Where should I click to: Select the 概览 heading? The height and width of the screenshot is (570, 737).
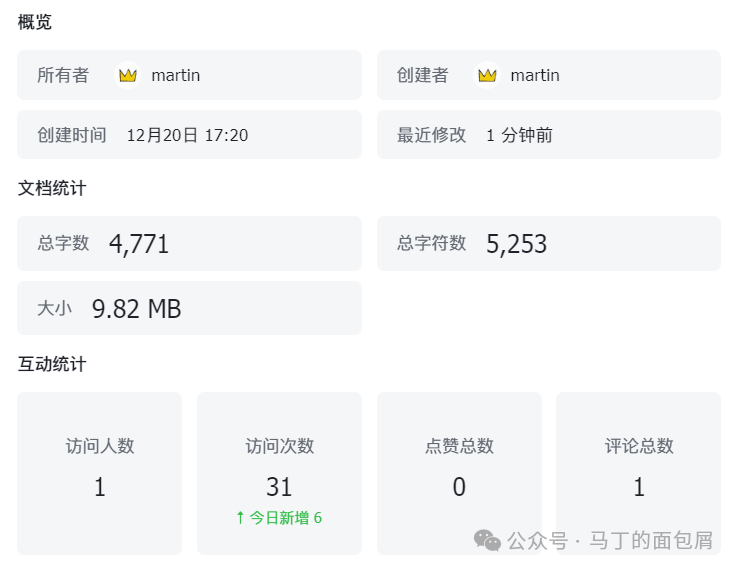coord(34,22)
